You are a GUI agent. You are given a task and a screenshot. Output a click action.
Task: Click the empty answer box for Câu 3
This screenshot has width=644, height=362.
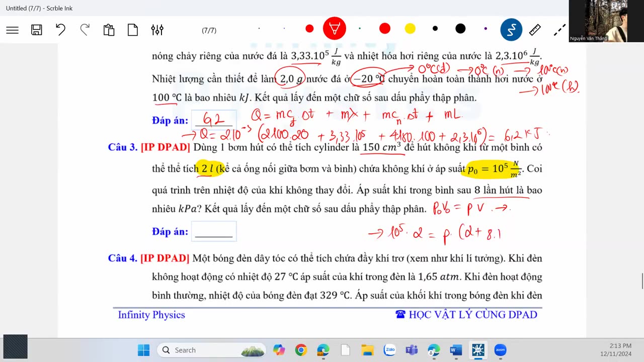pos(214,231)
